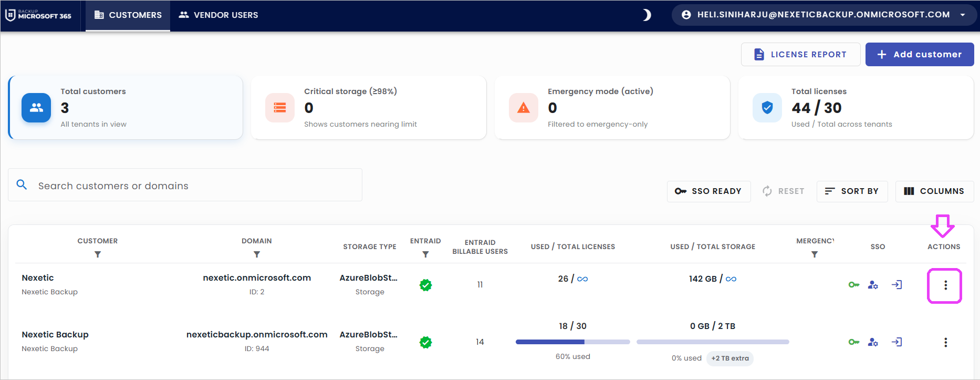Screen dimensions: 980x380
Task: Toggle the SSO Ready filter
Action: (x=708, y=191)
